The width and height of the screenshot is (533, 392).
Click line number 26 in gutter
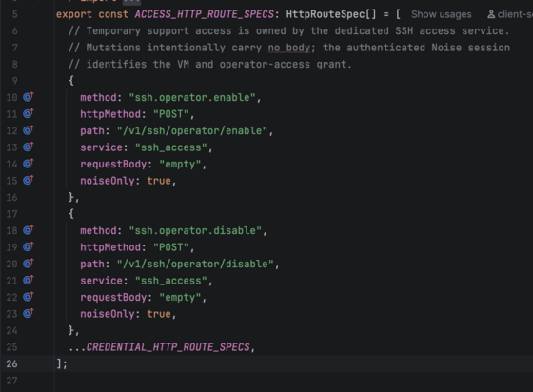11,363
